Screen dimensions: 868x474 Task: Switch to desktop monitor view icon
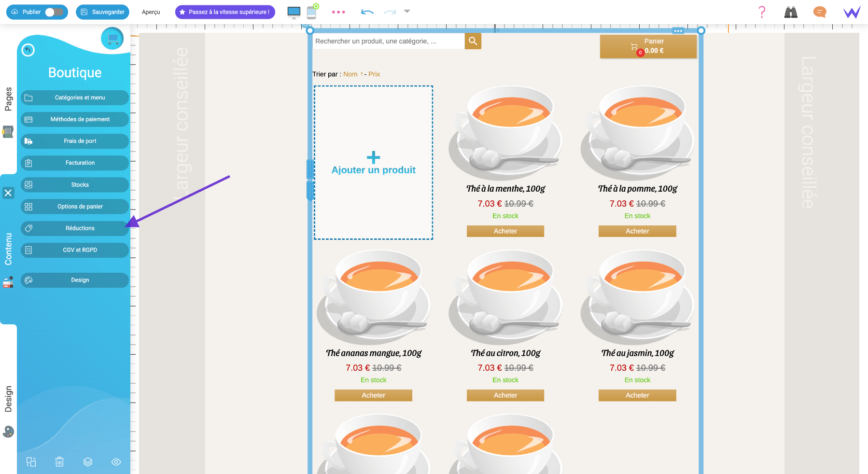point(294,12)
